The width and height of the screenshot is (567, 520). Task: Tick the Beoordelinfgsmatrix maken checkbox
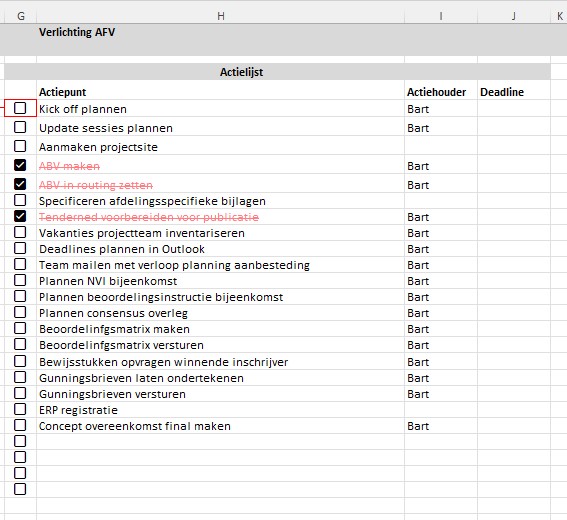point(20,328)
